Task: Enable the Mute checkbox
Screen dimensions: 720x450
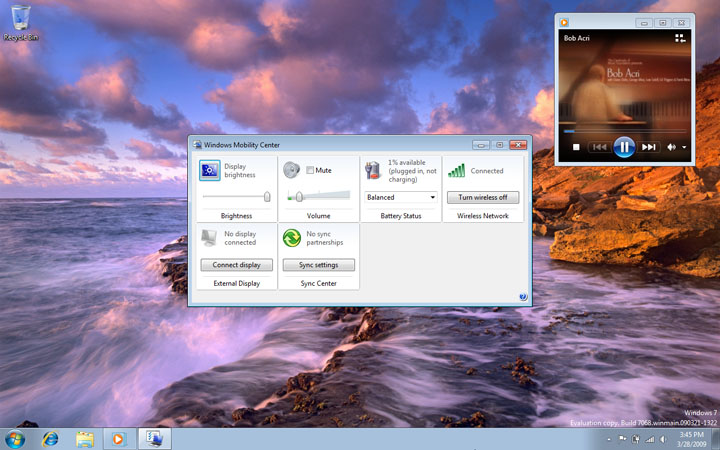Action: (x=310, y=170)
